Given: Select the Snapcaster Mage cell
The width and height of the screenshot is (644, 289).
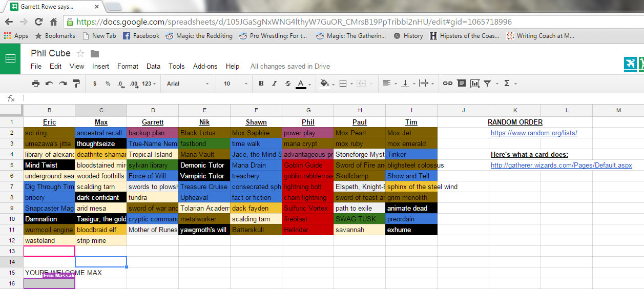Looking at the screenshot, I should (x=49, y=208).
